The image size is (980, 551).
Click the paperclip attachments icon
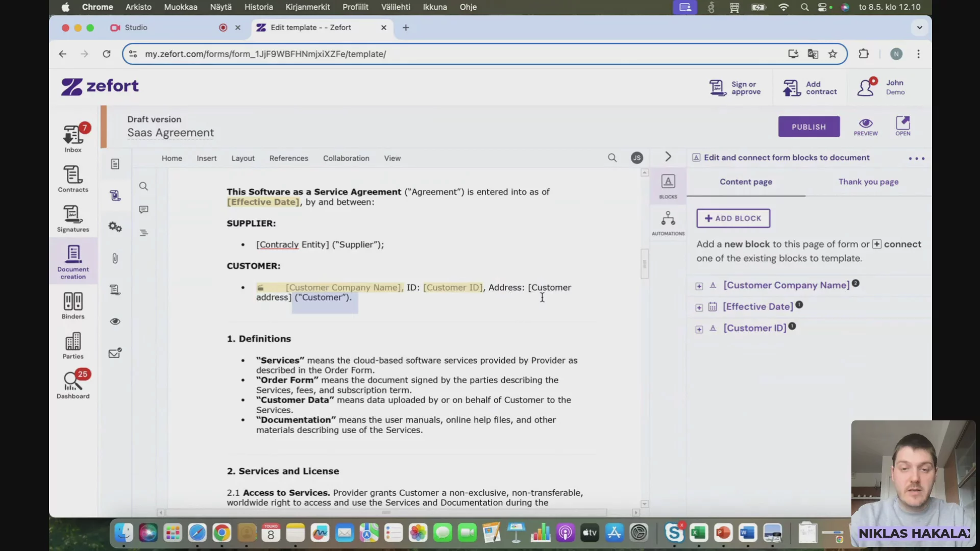click(x=115, y=258)
